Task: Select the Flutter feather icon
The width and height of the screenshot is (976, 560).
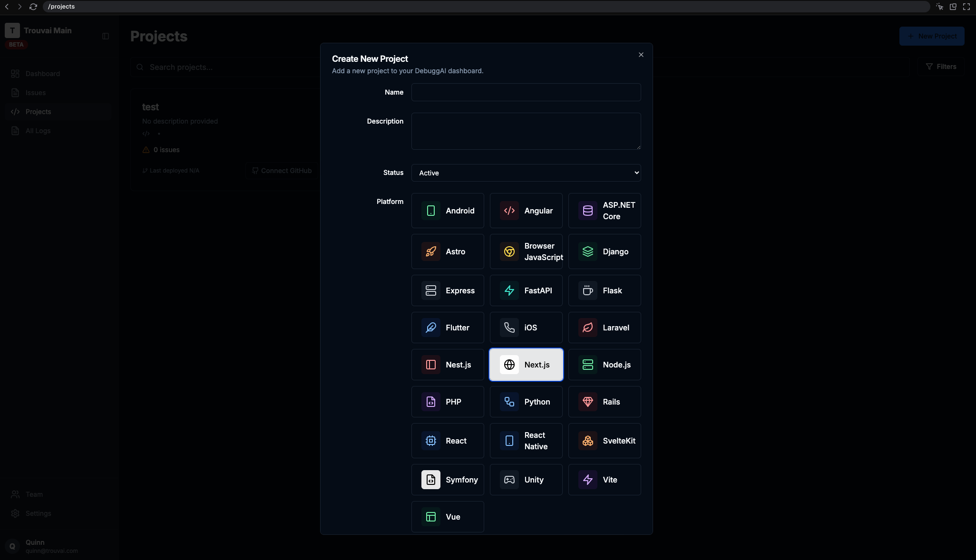Action: point(430,328)
